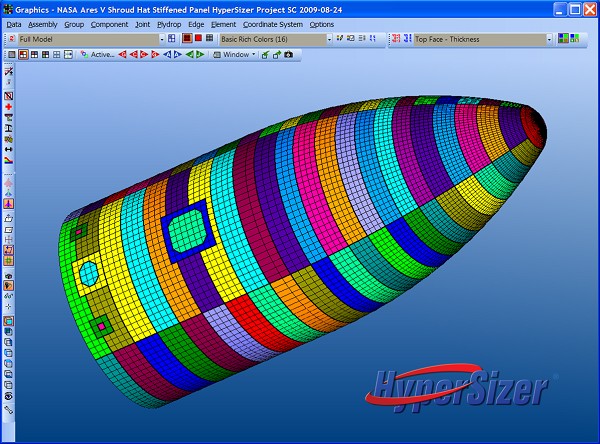Click the double-headed arrow icon in sidebar
This screenshot has height=444, width=600.
[8, 149]
